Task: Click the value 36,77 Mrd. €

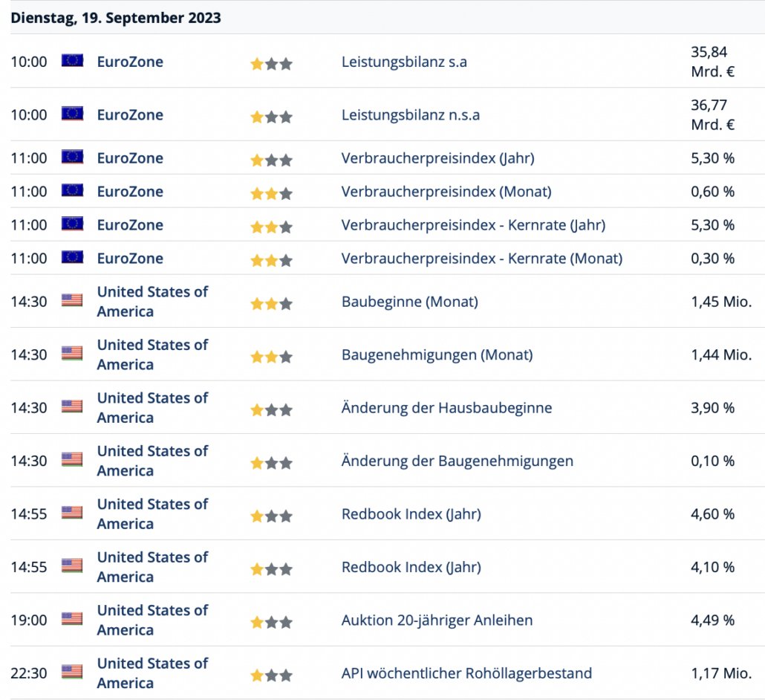Action: click(x=712, y=115)
